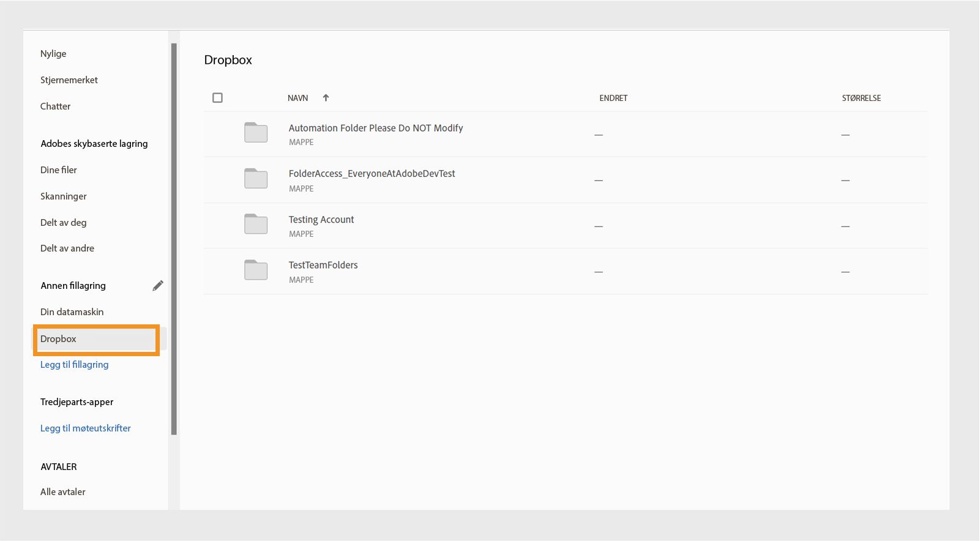Sort files by NAVN column header

[x=298, y=98]
